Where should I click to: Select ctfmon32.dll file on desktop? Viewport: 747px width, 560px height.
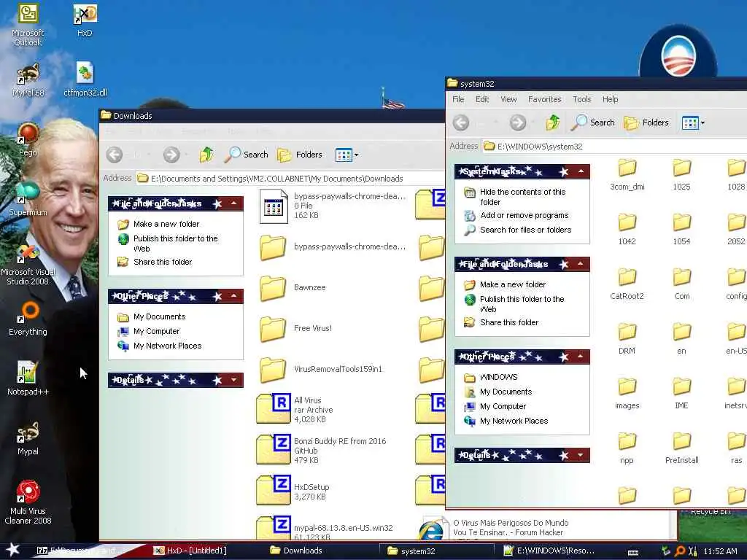click(85, 79)
